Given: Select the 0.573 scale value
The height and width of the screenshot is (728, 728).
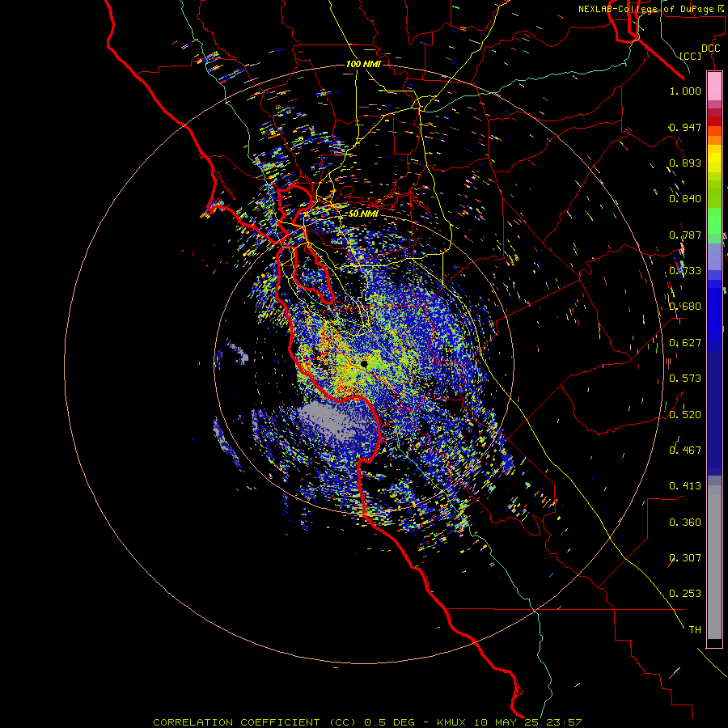Looking at the screenshot, I should [685, 379].
